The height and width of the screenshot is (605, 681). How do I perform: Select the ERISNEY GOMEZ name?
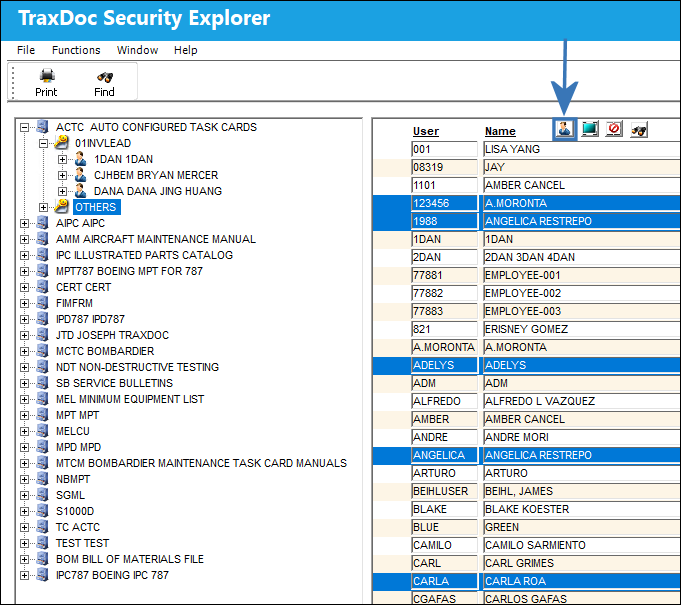pos(582,329)
